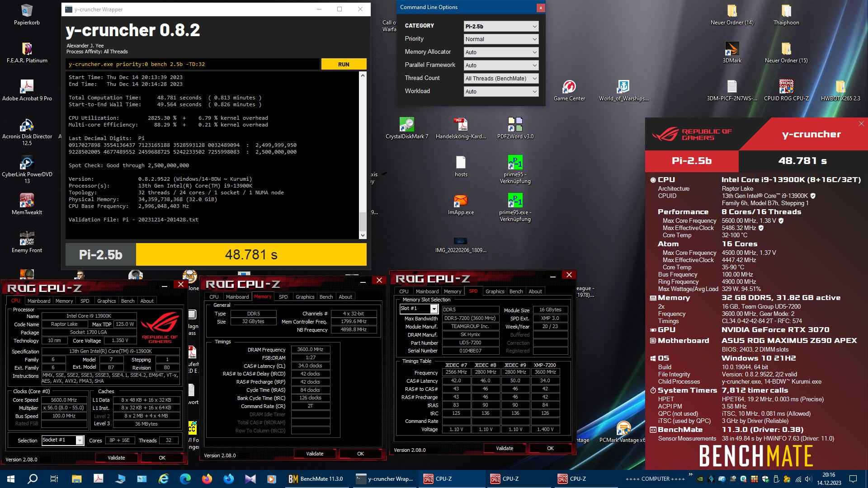This screenshot has height=488, width=868.
Task: Open the Thread Count dropdown
Action: click(x=501, y=79)
